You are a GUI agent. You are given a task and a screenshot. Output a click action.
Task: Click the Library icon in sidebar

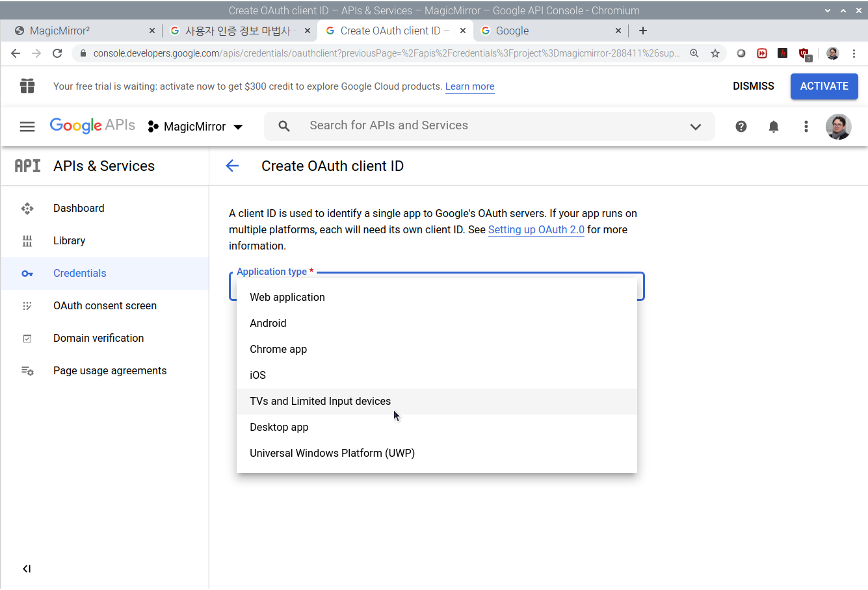click(x=27, y=241)
